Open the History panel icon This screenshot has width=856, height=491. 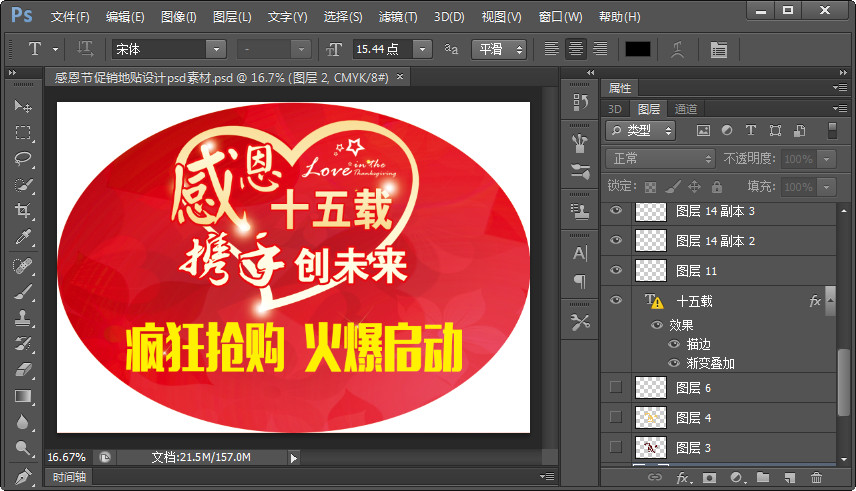tap(580, 102)
